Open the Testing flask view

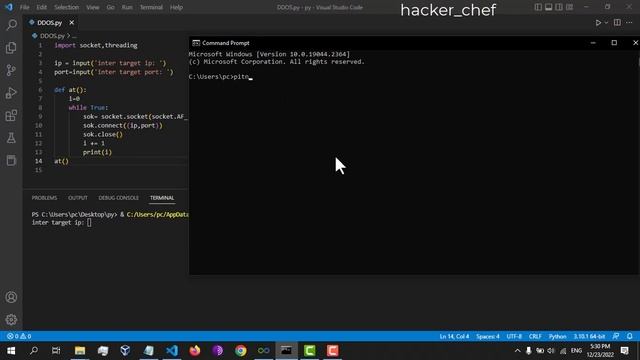[11, 138]
